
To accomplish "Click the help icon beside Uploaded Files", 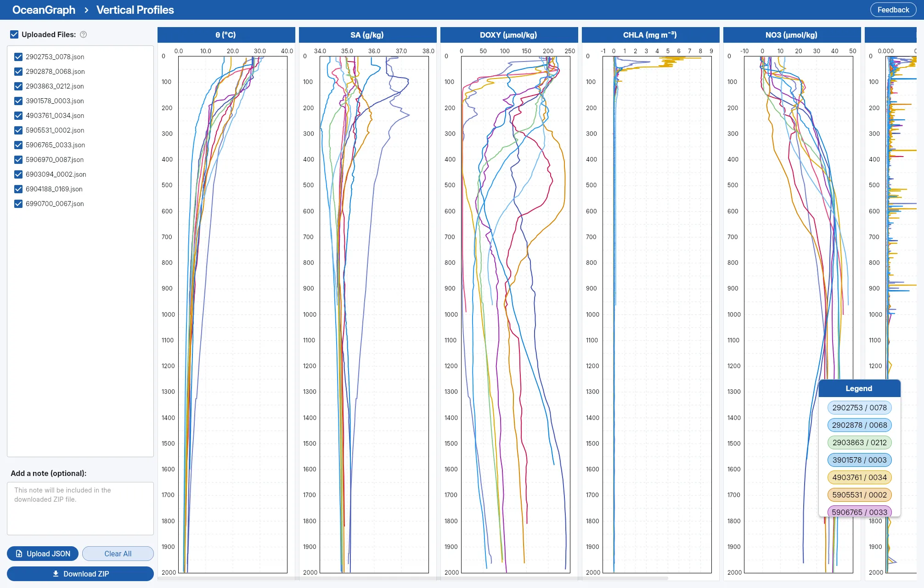I will [83, 34].
